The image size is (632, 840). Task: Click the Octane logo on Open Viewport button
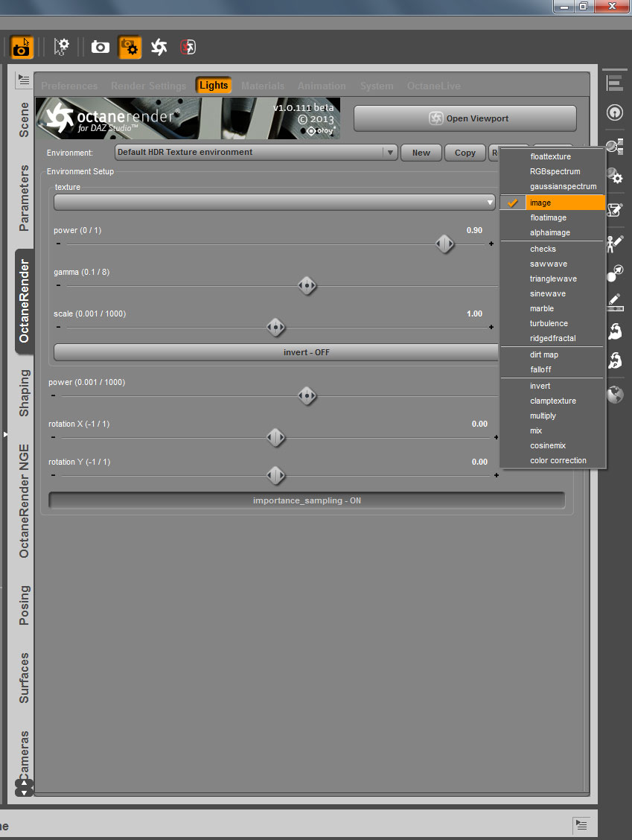tap(436, 118)
